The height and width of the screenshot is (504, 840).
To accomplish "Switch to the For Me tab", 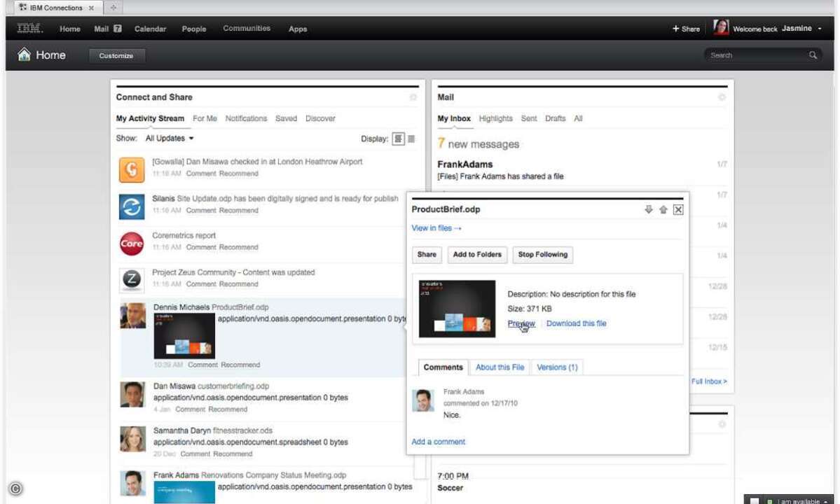I will [x=205, y=118].
